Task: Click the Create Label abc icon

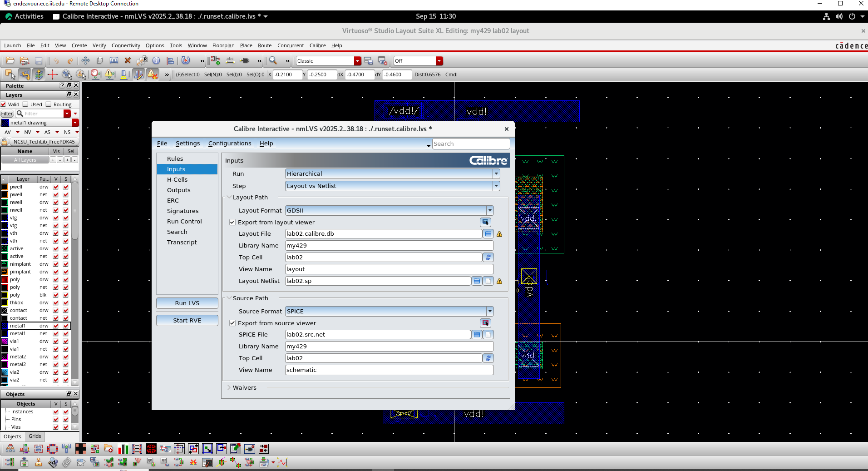Action: 230,61
